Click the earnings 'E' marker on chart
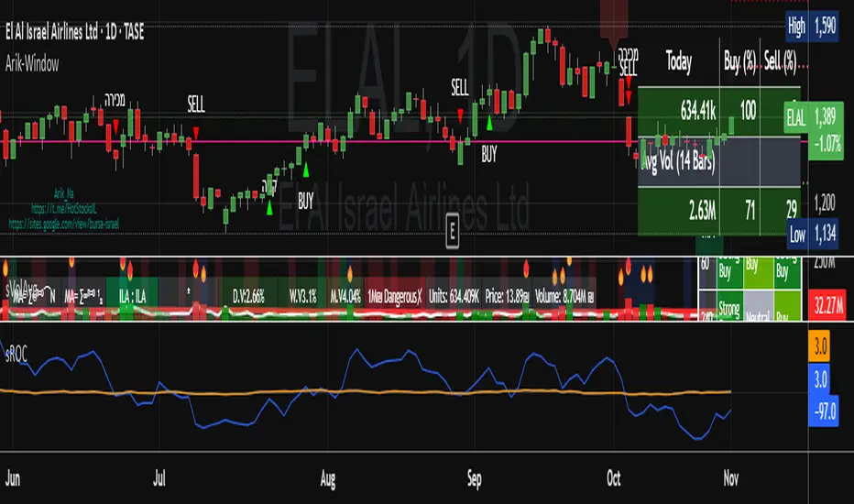Image resolution: width=854 pixels, height=504 pixels. [x=452, y=232]
